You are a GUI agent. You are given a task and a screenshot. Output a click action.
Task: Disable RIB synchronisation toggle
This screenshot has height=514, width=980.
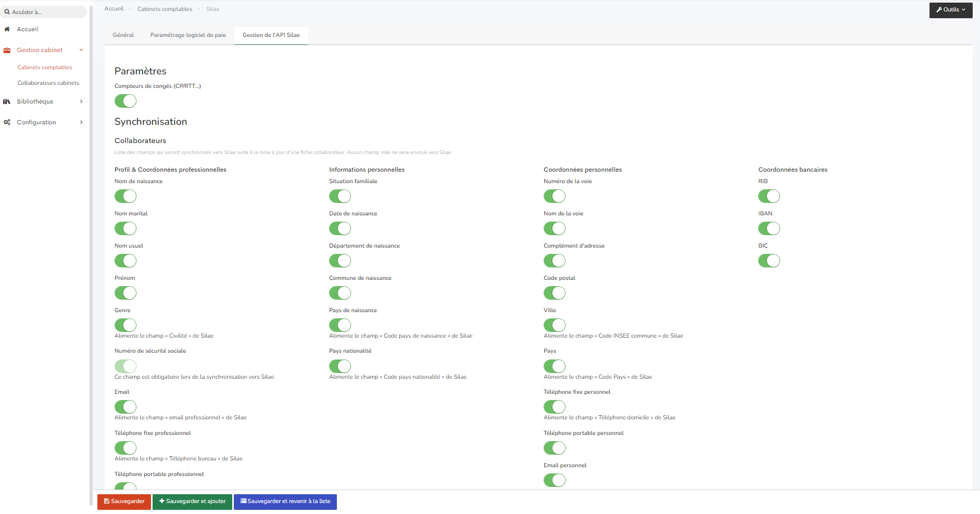point(769,196)
